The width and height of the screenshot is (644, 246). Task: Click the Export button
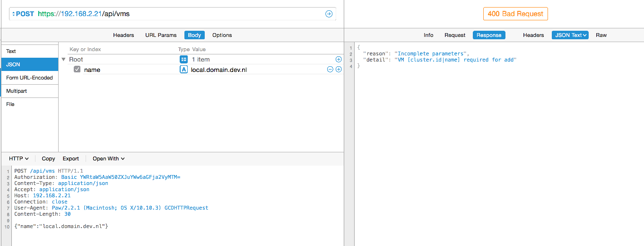click(x=71, y=158)
